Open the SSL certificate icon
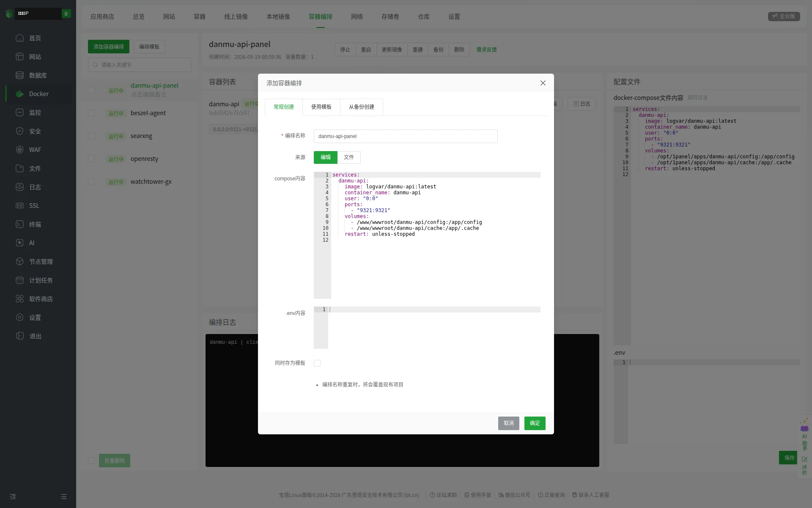Viewport: 812px width, 508px height. pyautogui.click(x=19, y=206)
